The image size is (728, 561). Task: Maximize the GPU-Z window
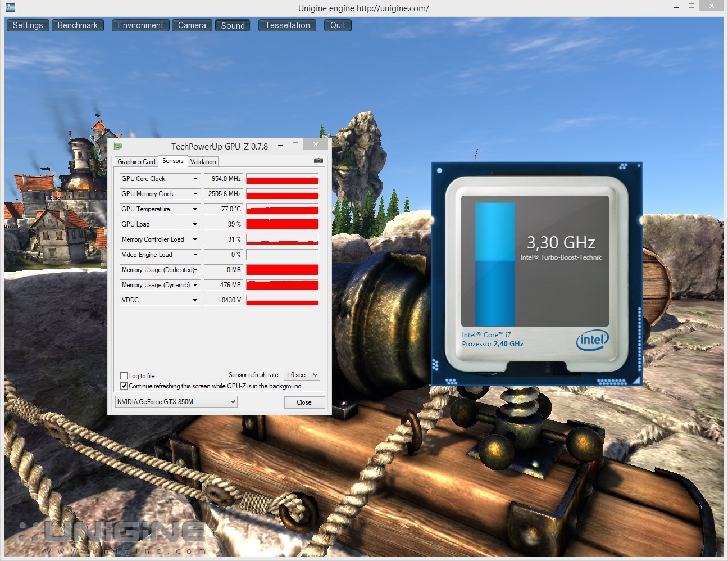point(295,144)
